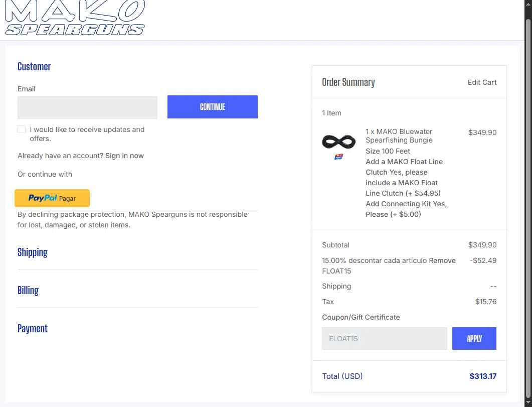Click the 'Subtotal' label

[335, 245]
